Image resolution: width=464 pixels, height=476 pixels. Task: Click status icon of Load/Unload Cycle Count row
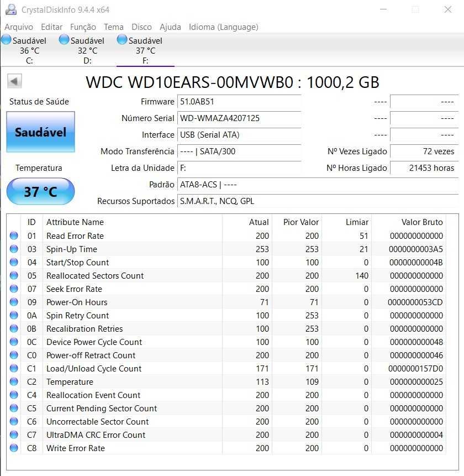point(14,368)
